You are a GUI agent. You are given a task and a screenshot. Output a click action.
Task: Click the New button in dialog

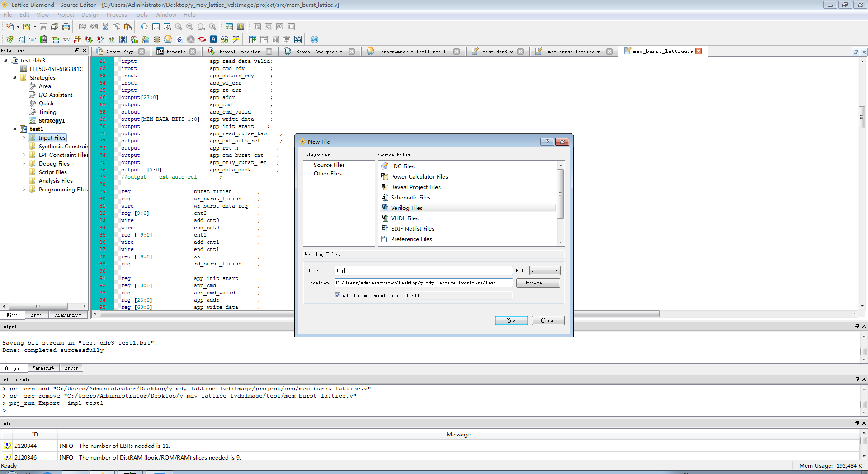click(511, 320)
